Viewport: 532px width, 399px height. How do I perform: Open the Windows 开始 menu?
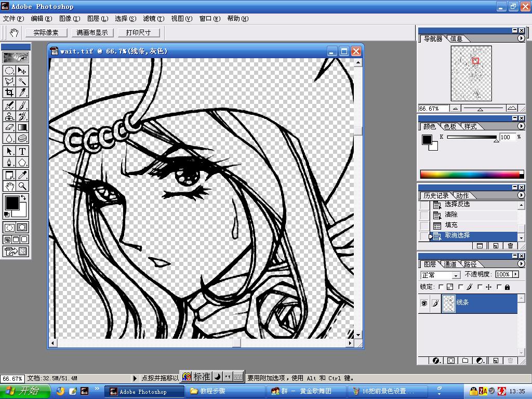(24, 391)
